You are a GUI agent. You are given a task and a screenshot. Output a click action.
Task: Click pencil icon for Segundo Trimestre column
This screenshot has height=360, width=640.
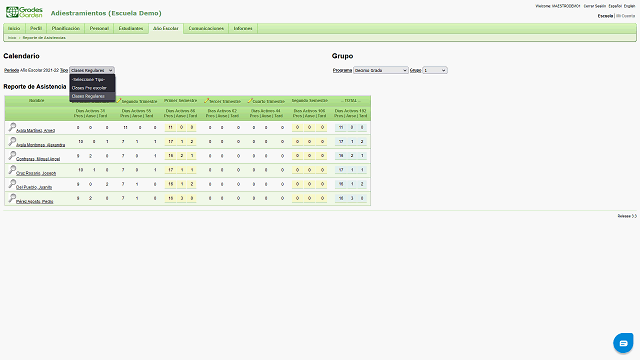point(119,100)
